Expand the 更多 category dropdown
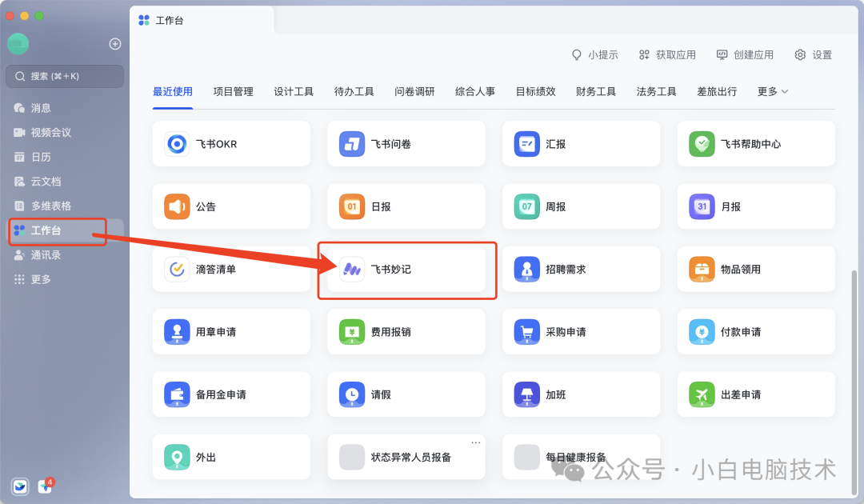The height and width of the screenshot is (504, 864). [x=773, y=91]
